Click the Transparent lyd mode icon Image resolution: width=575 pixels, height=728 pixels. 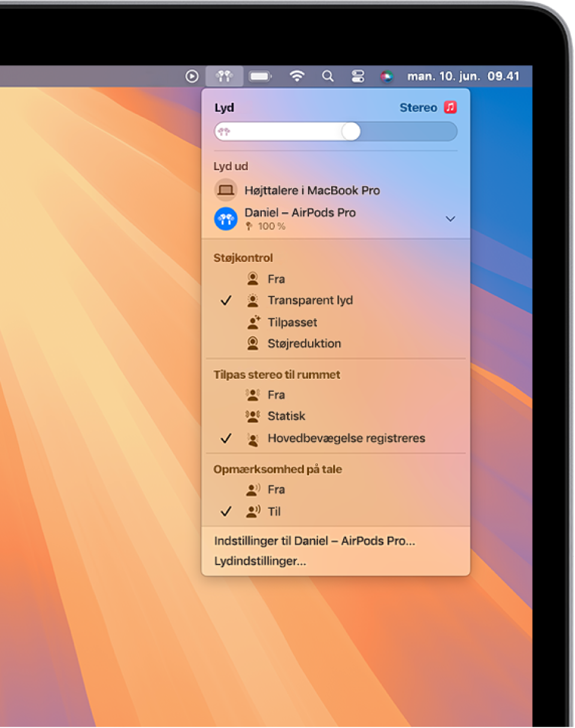tap(253, 301)
